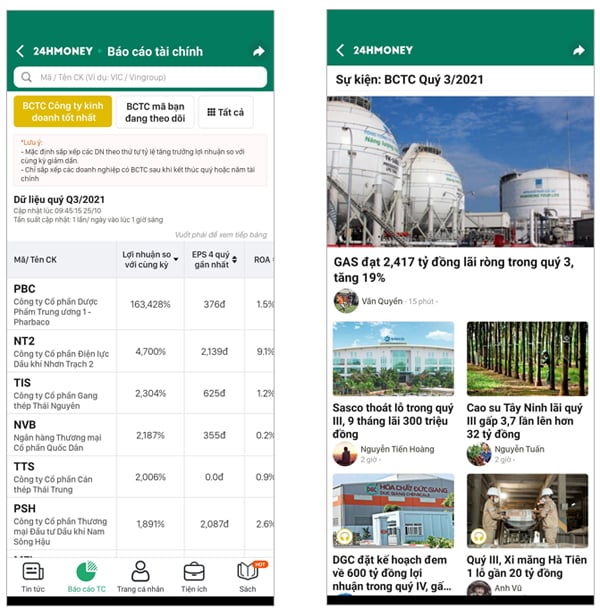Tap 24HMONEY logo on Sự kiện screen
Viewport: 600px width, 609px height.
coord(383,50)
